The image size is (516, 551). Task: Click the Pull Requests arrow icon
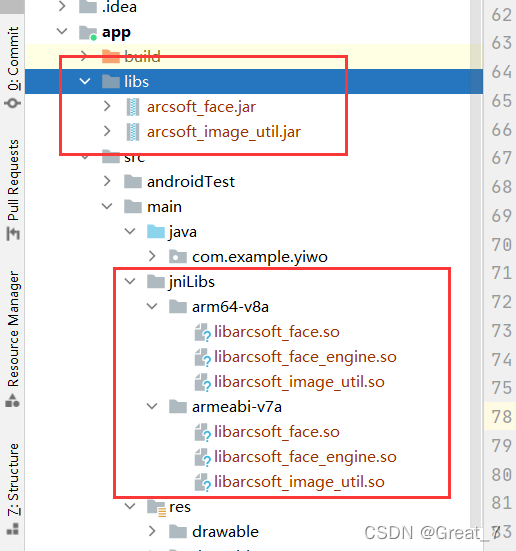tap(13, 233)
